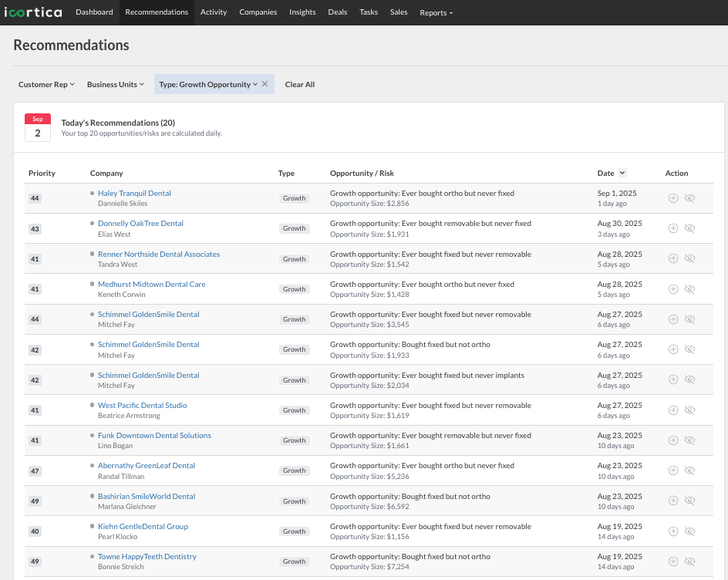Click the status dot beside Schimmel GoldenSmile Dental
Image resolution: width=728 pixels, height=580 pixels.
pos(92,314)
